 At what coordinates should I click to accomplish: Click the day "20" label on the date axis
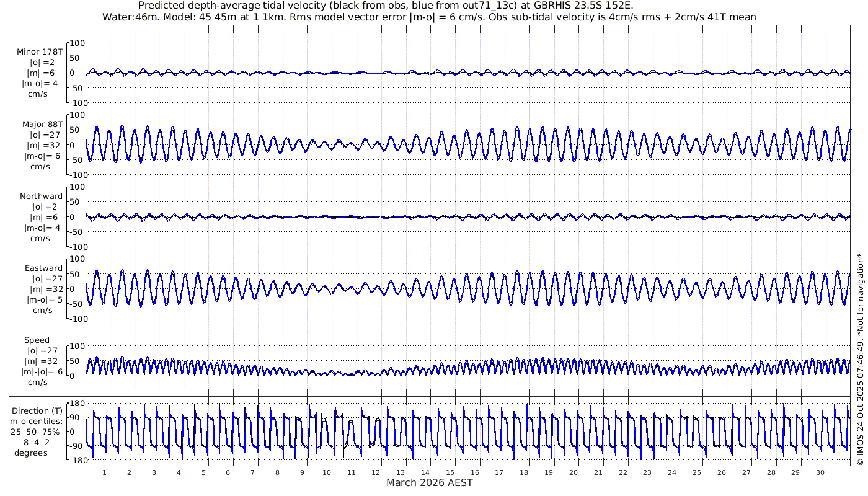click(x=573, y=472)
